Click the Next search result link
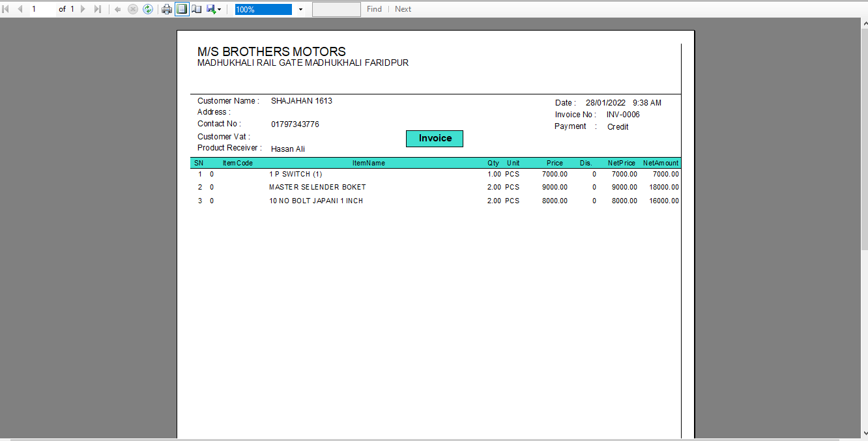Viewport: 868px width, 441px height. [403, 9]
